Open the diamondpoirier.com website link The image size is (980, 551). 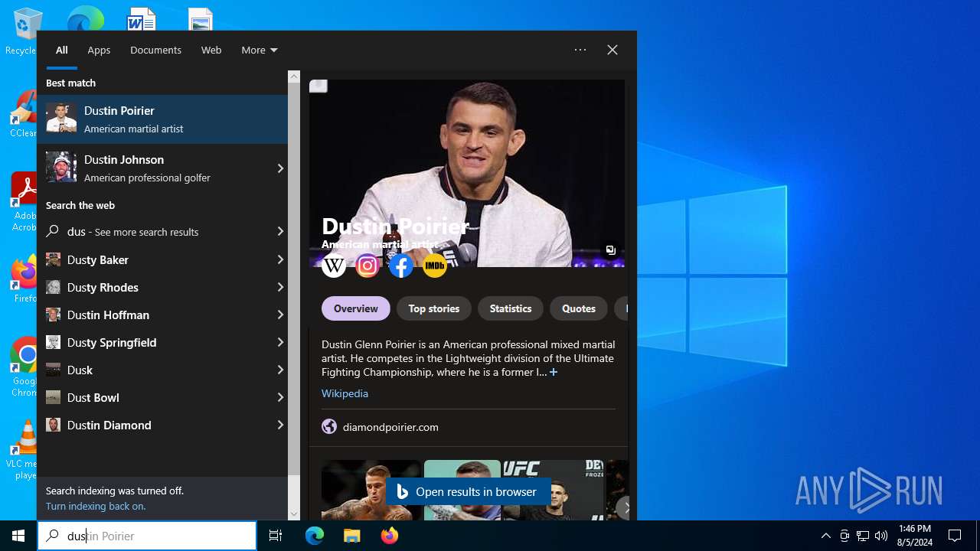390,427
